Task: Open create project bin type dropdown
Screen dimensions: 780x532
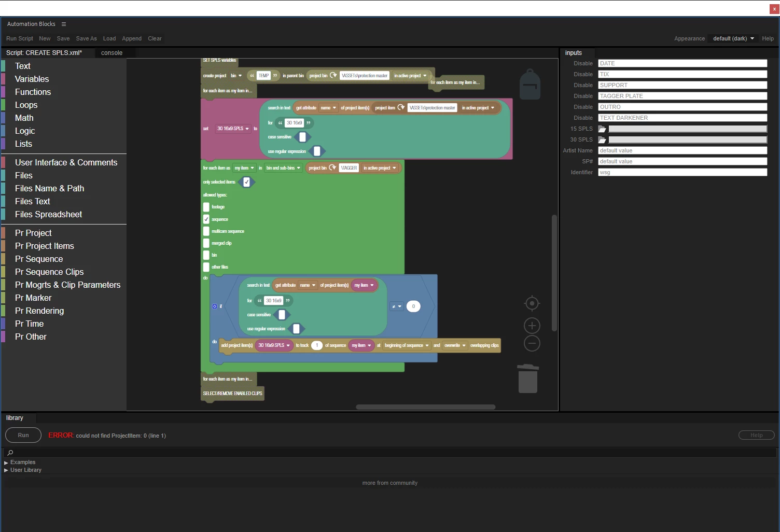Action: [x=236, y=76]
